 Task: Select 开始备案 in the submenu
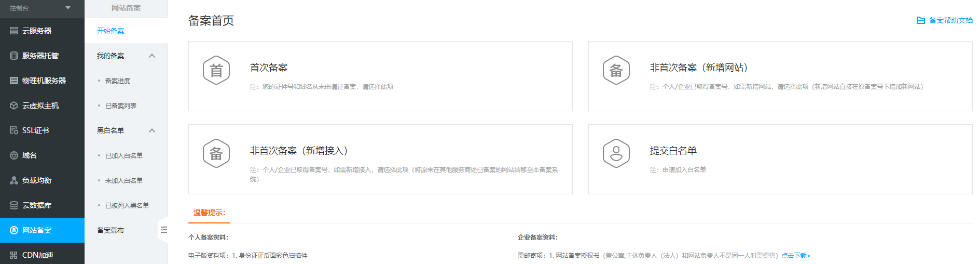point(111,31)
